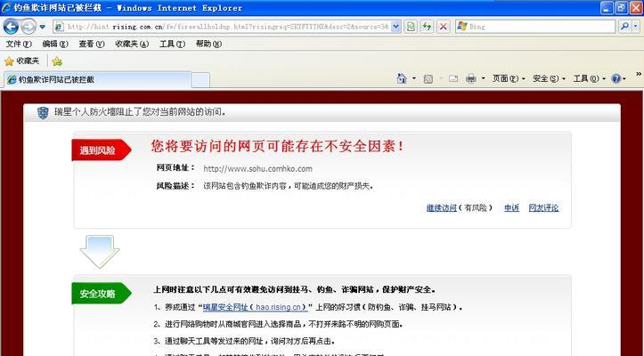Expand the address bar history dropdown

[x=395, y=27]
